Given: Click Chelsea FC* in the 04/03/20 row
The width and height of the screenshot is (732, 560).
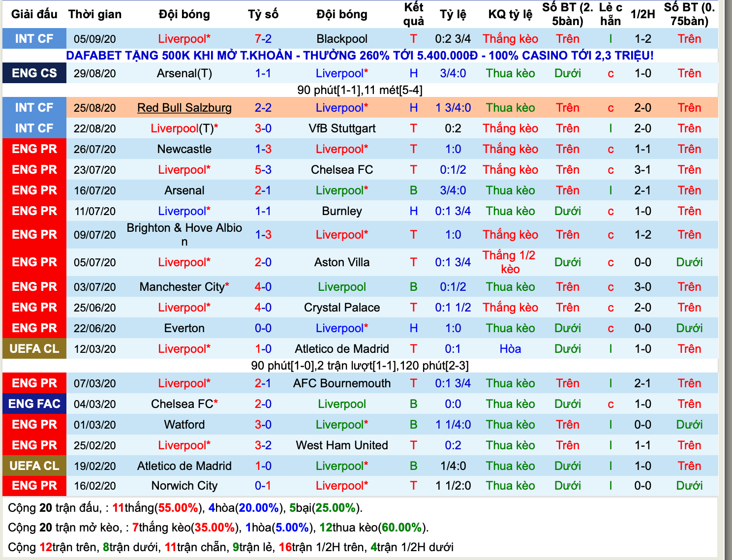Looking at the screenshot, I should point(184,404).
